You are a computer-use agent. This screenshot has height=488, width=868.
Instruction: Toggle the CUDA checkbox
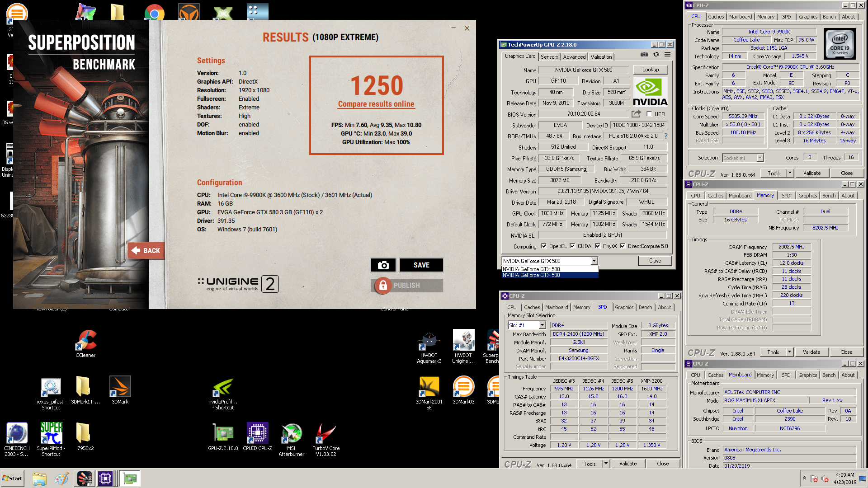tap(572, 246)
